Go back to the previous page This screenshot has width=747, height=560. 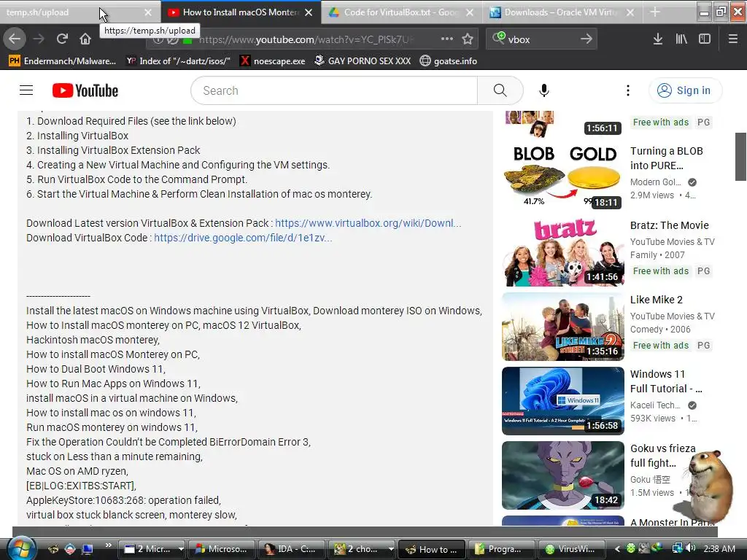coord(15,39)
